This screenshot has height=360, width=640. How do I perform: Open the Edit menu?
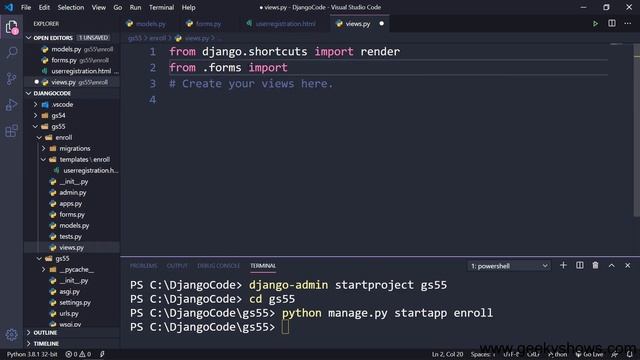44,7
